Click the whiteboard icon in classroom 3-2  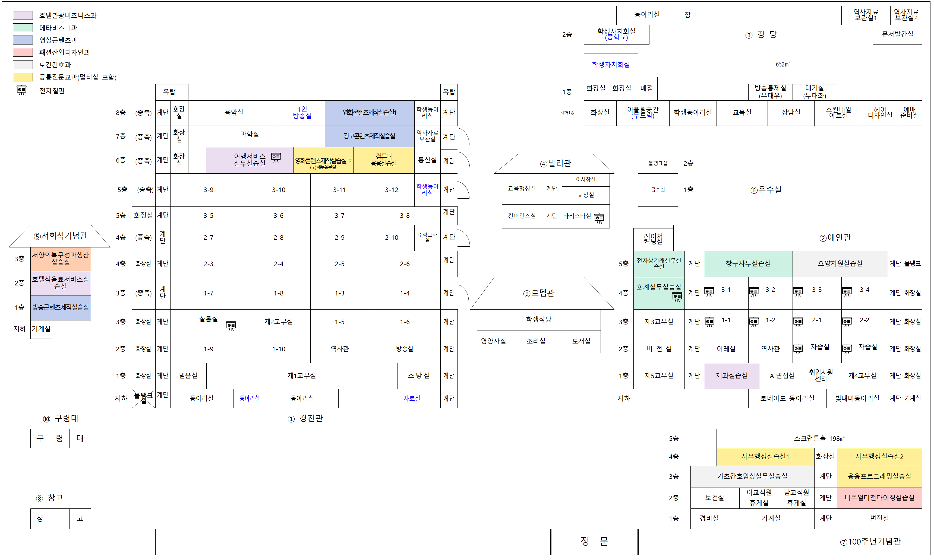click(x=753, y=291)
